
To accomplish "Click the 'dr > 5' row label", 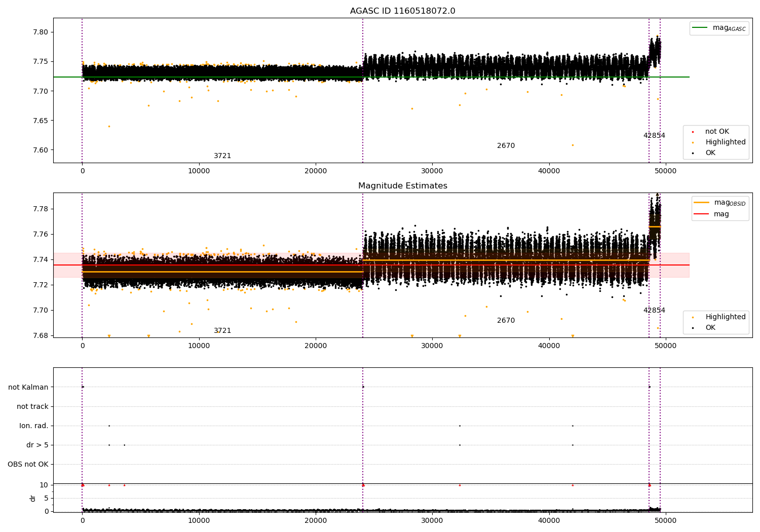I will point(37,445).
